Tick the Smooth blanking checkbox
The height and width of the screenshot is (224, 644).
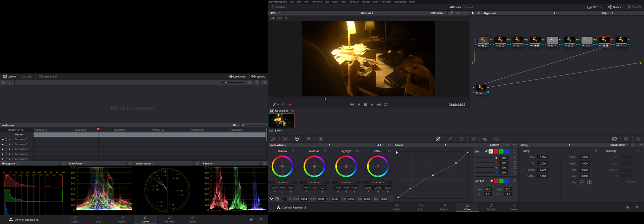pos(622,182)
